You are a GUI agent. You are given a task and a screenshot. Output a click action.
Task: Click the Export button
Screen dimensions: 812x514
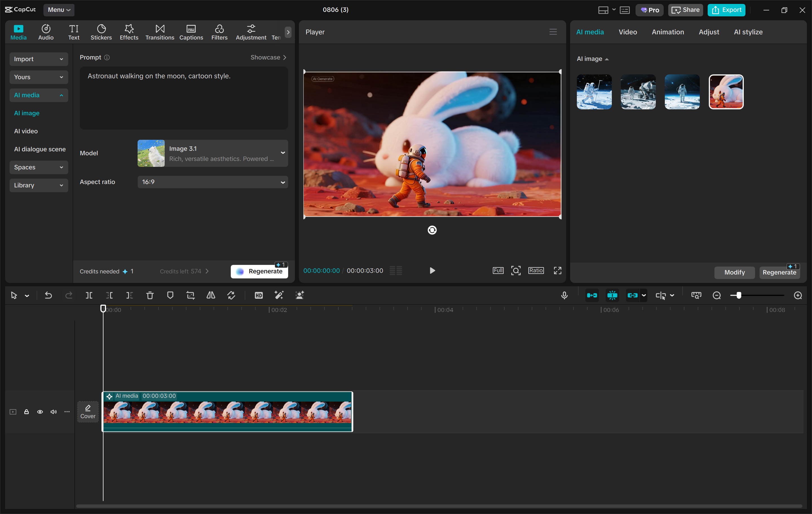tap(726, 10)
